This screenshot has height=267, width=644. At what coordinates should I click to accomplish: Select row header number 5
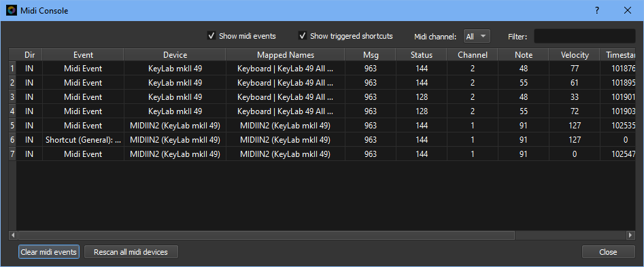tap(12, 126)
